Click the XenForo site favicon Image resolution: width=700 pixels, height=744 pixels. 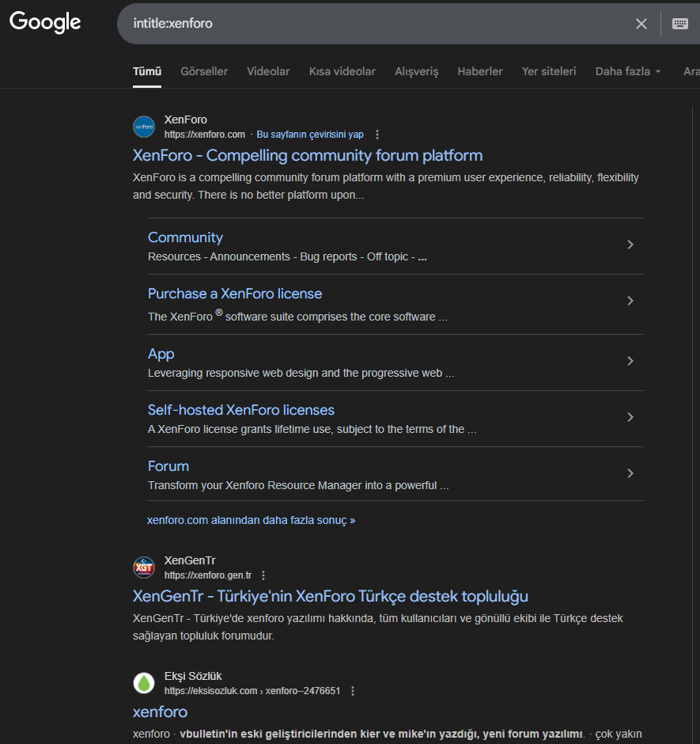coord(144,127)
